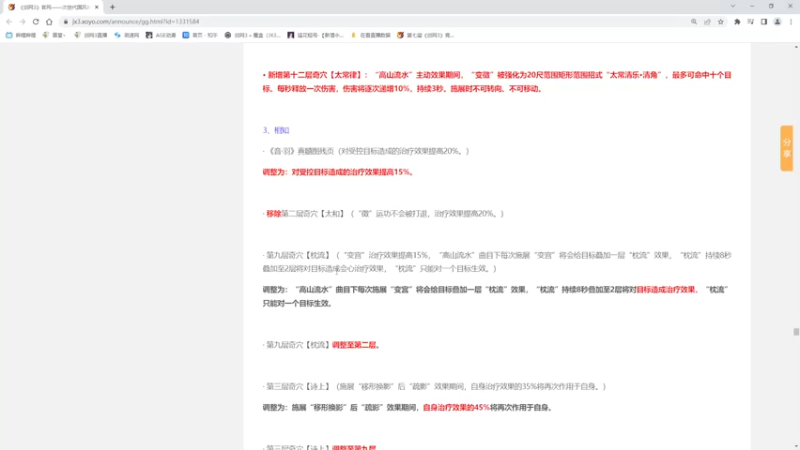Viewport: 800px width, 450px height.
Task: Open Chrome three-dot menu
Action: pyautogui.click(x=791, y=21)
